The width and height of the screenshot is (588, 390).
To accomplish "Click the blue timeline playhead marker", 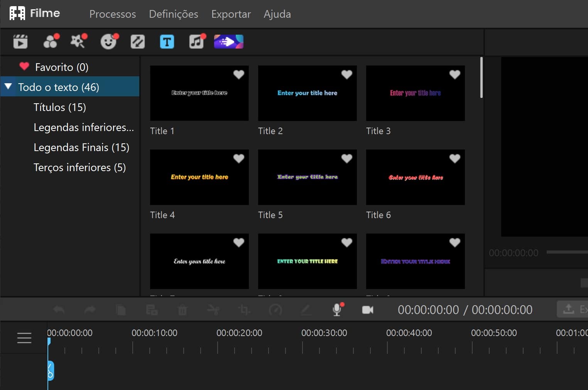I will 49,341.
